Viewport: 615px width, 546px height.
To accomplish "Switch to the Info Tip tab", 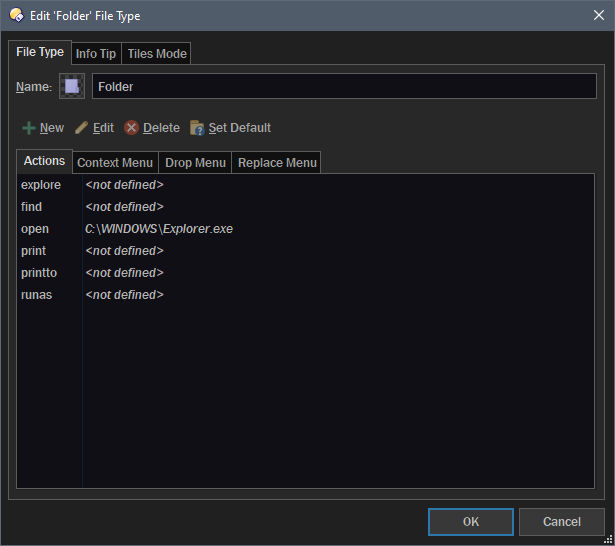I will click(x=96, y=54).
